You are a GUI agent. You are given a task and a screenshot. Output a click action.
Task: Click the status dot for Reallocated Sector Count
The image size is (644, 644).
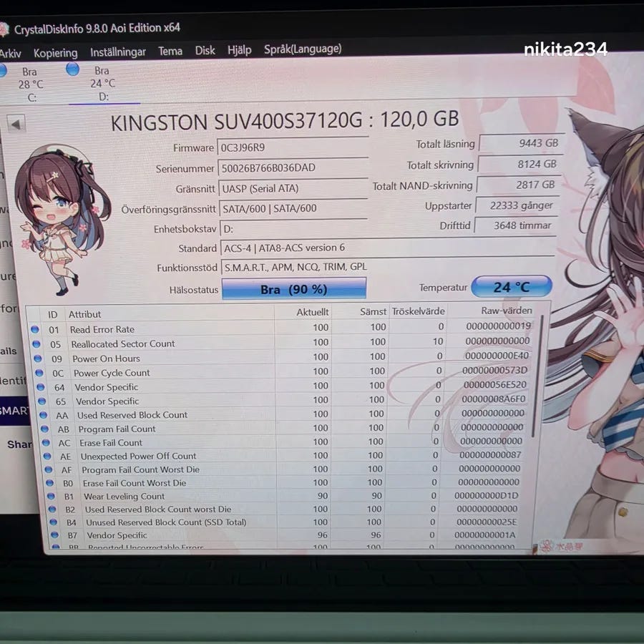tap(36, 344)
